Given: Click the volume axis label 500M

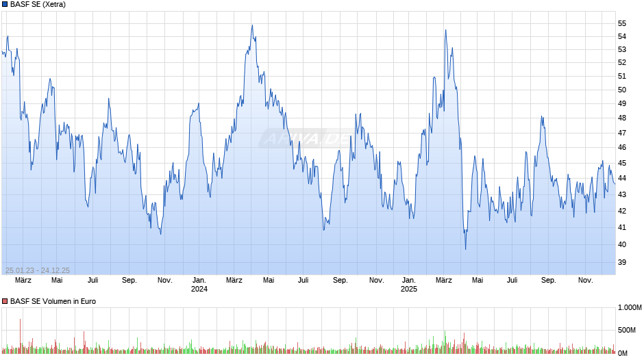Looking at the screenshot, I should pos(627,330).
